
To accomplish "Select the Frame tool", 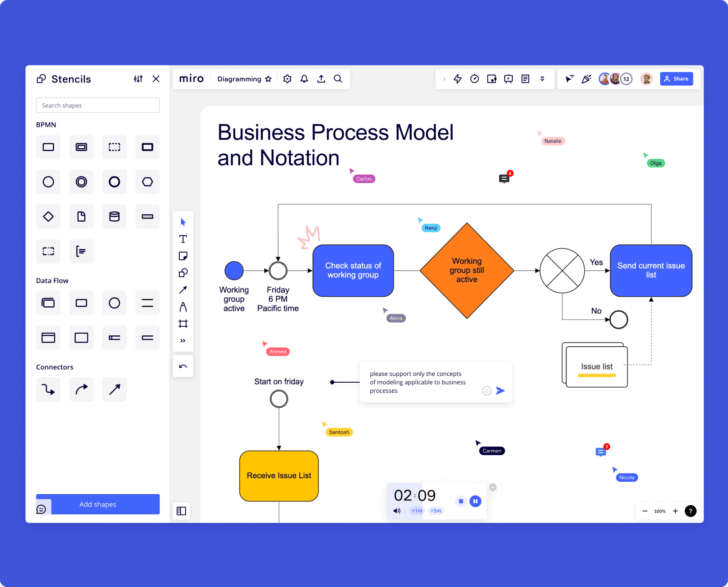I will [183, 323].
